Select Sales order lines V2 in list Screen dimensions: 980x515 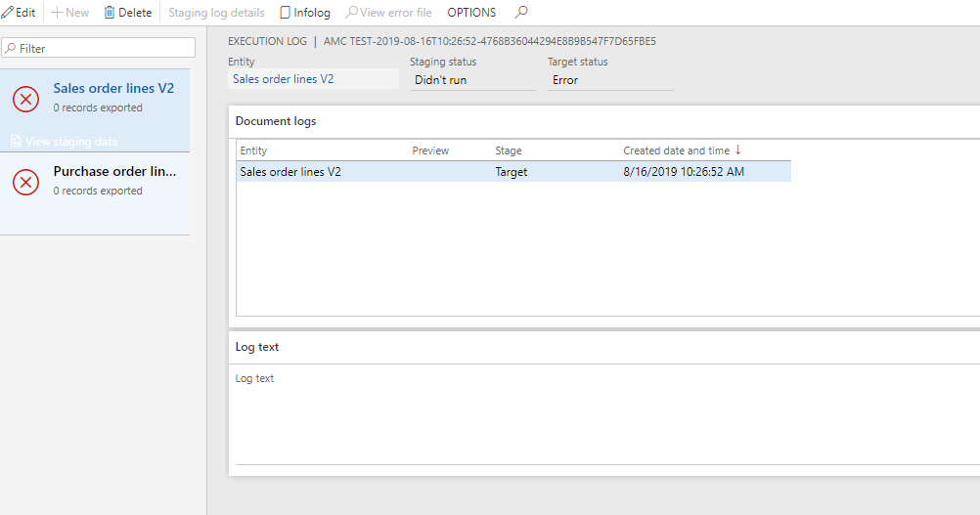(x=95, y=109)
